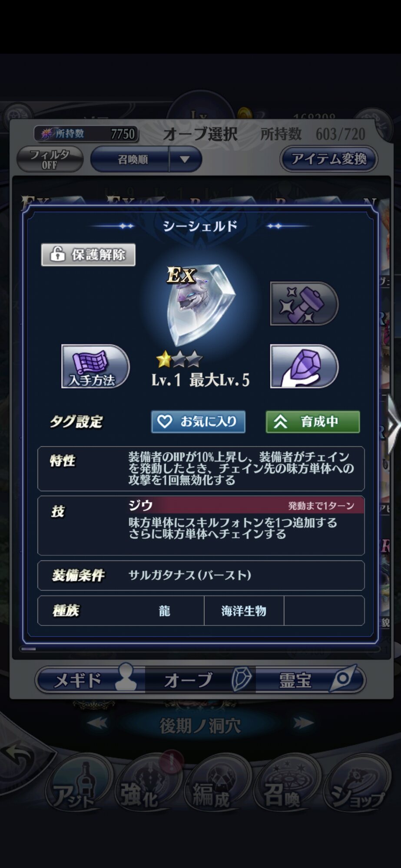Toggle the 保護解除 lock button
The height and width of the screenshot is (868, 401).
(88, 255)
